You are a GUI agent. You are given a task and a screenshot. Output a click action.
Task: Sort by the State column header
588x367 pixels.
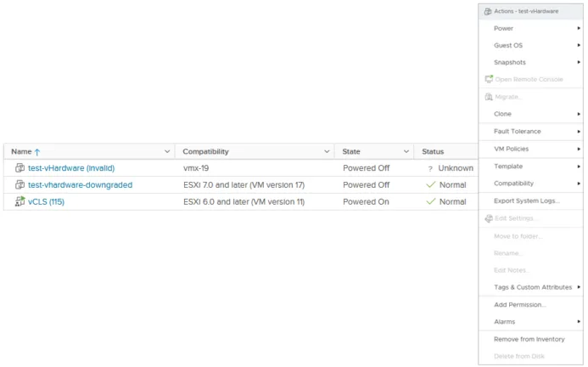pos(351,151)
